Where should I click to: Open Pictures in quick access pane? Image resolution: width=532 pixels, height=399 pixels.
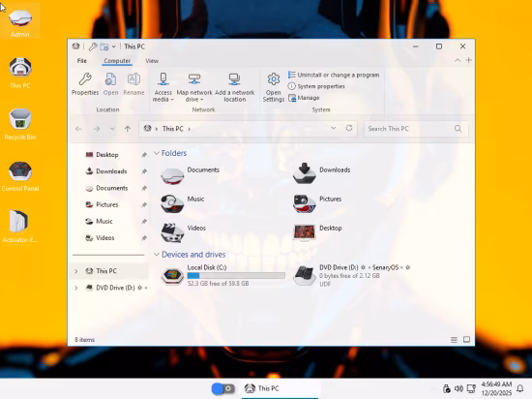107,204
